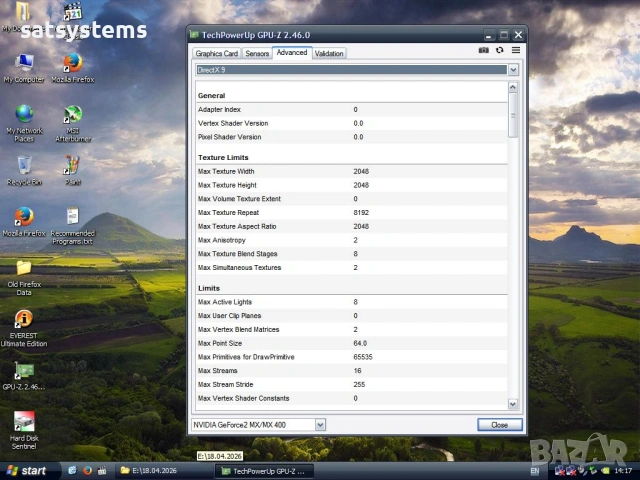Click the Max Texture Width row
Viewport: 640px width, 480px height.
pyautogui.click(x=351, y=171)
